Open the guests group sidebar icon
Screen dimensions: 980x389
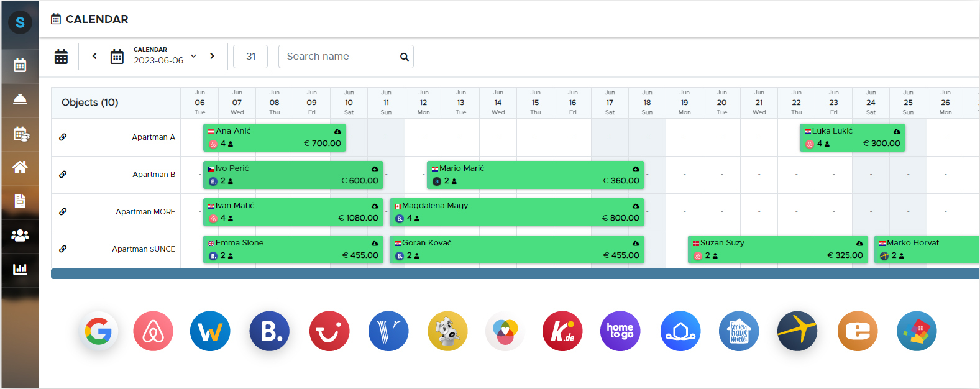coord(20,235)
